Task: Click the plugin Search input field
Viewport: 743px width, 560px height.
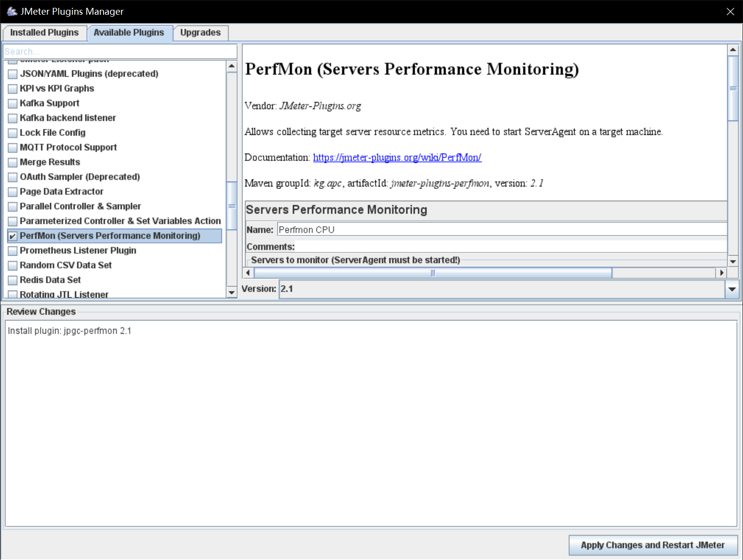Action: [120, 52]
